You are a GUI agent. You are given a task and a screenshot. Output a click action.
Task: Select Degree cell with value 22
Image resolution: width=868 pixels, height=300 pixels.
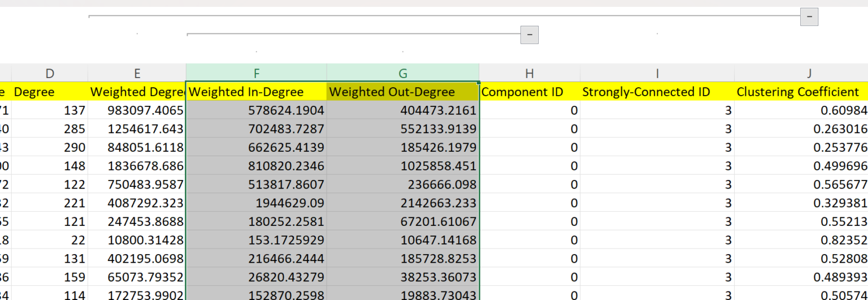[x=50, y=239]
